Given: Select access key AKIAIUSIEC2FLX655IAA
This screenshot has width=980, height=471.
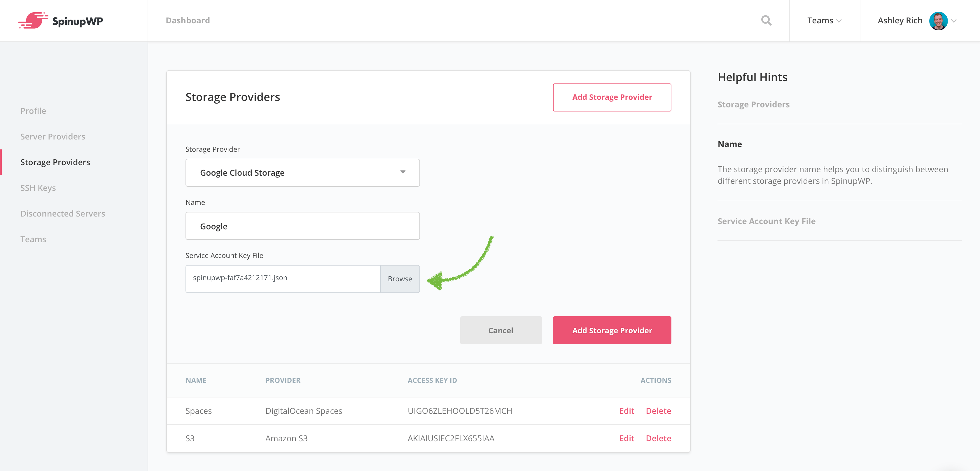Looking at the screenshot, I should coord(451,438).
